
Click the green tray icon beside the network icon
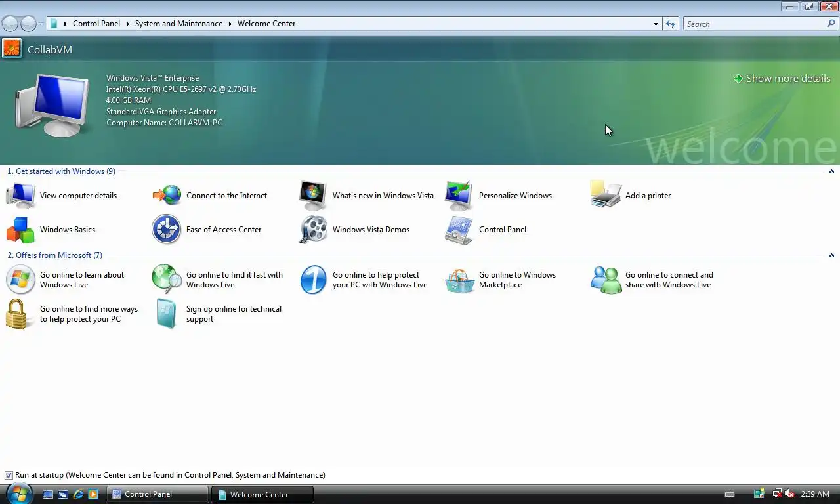(x=759, y=494)
